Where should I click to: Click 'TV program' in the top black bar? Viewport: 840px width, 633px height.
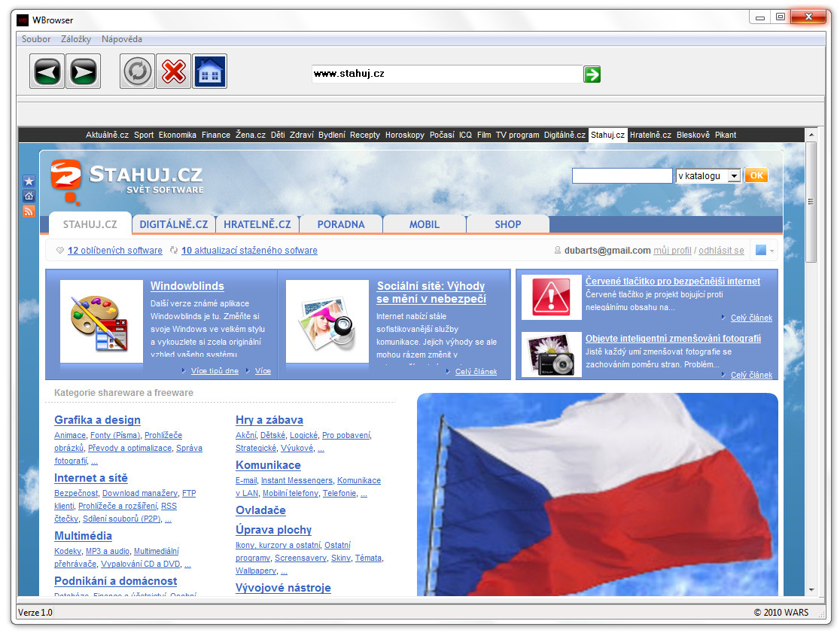517,135
